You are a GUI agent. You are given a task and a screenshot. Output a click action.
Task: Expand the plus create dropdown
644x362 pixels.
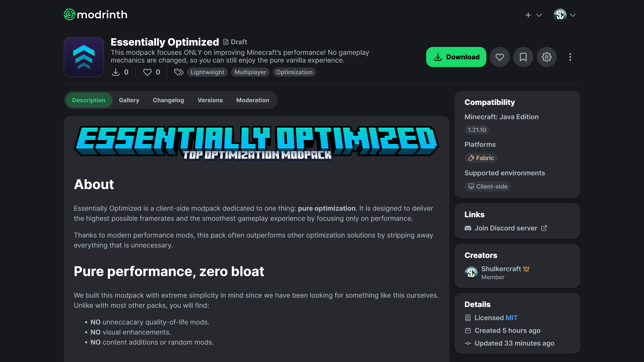click(533, 15)
